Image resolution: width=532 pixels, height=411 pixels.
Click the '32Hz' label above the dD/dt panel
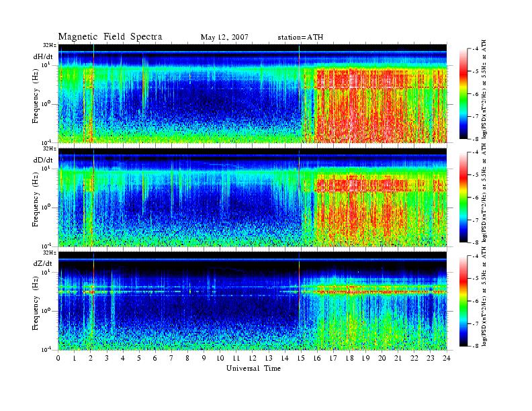[50, 148]
